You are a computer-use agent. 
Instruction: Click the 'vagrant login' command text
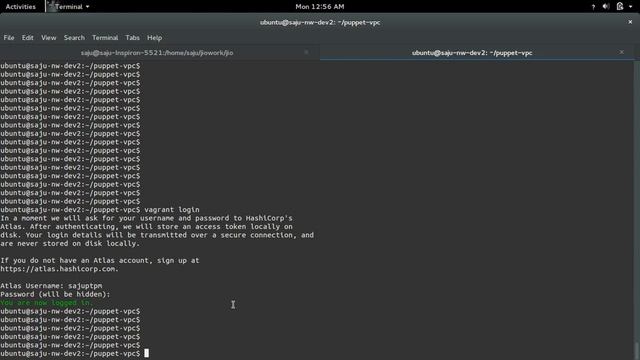click(x=172, y=210)
